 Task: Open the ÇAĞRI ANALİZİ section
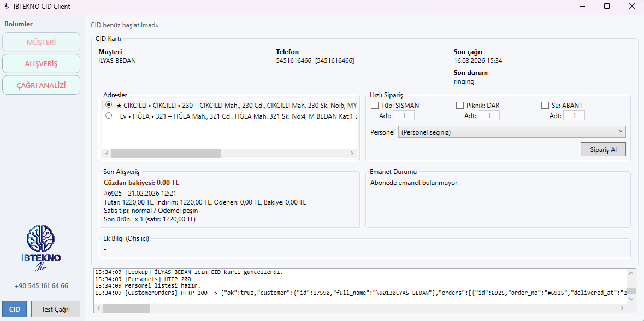click(41, 85)
